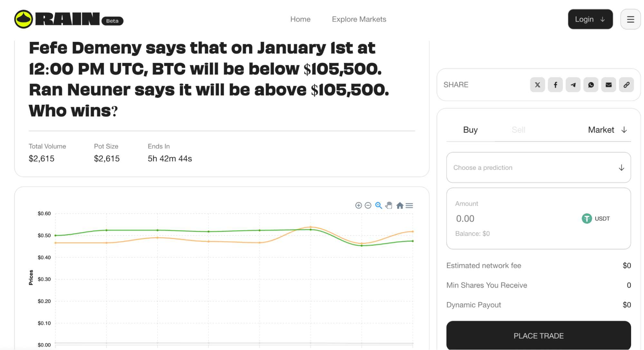
Task: Share the market on X
Action: (x=537, y=84)
